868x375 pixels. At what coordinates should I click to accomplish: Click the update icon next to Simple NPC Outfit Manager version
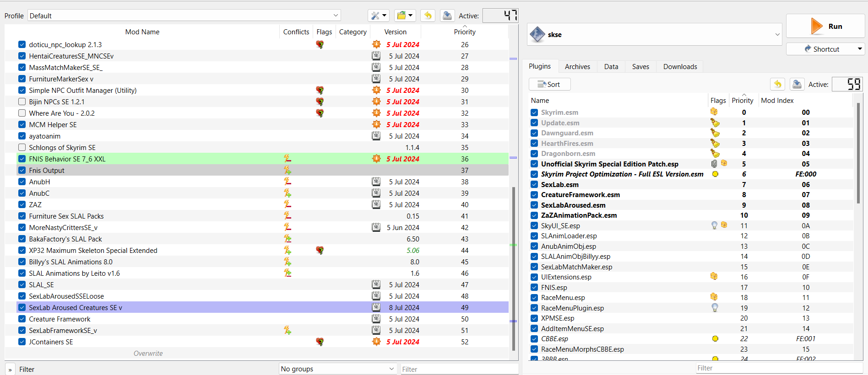[x=376, y=90]
